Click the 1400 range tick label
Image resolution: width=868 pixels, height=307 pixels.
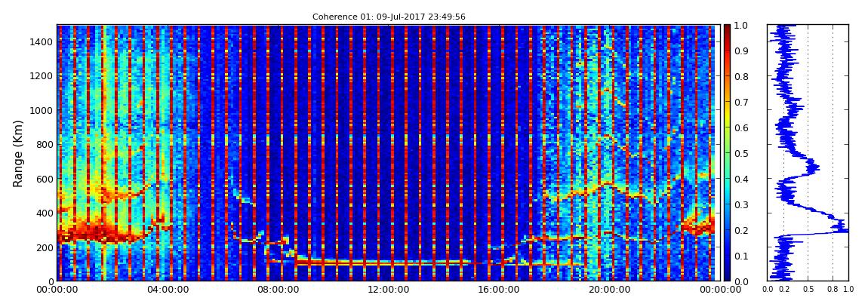coord(42,41)
